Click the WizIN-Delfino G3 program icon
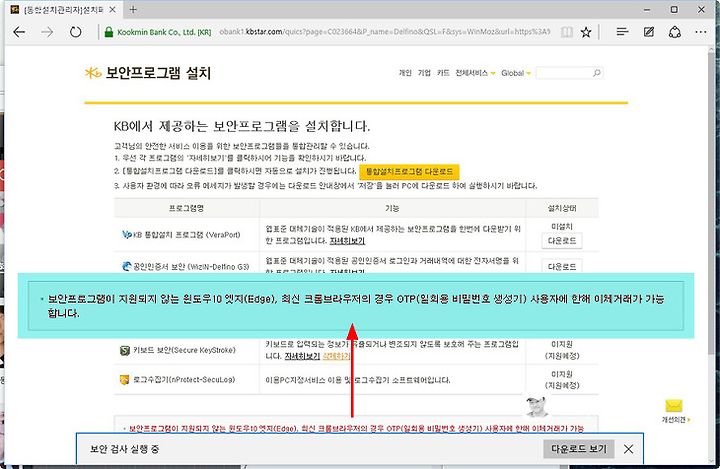This screenshot has width=720, height=469. point(127,266)
